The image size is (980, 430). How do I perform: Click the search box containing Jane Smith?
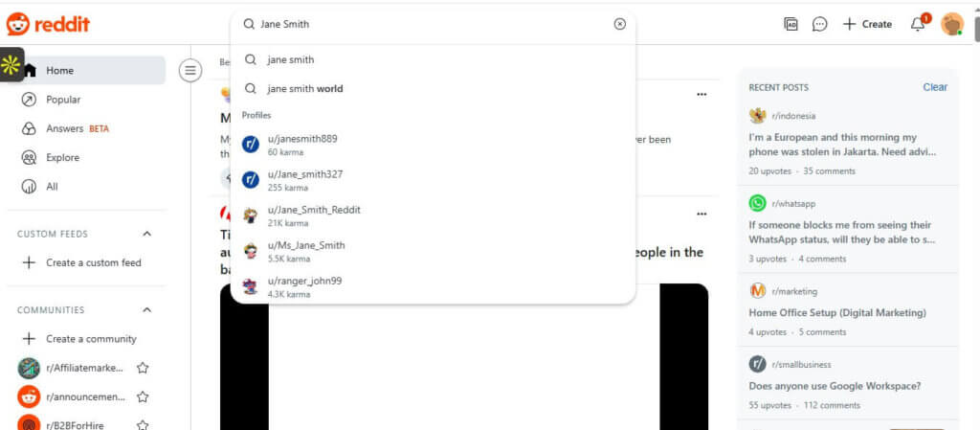[x=433, y=24]
